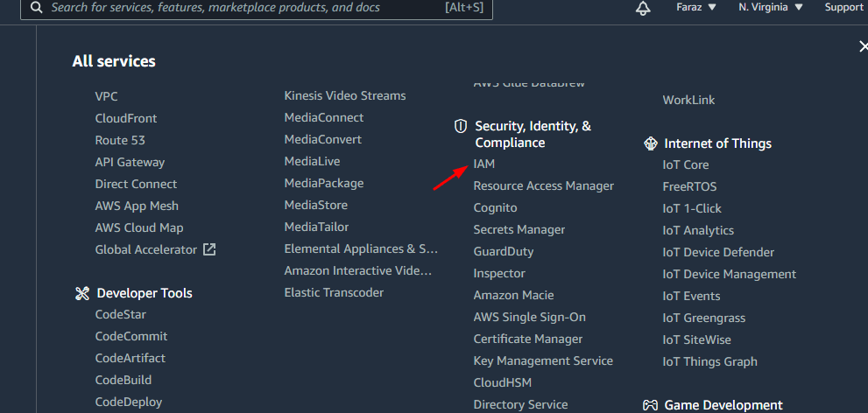Click the search magnifier icon
Viewport: 868px width, 413px height.
pos(37,8)
